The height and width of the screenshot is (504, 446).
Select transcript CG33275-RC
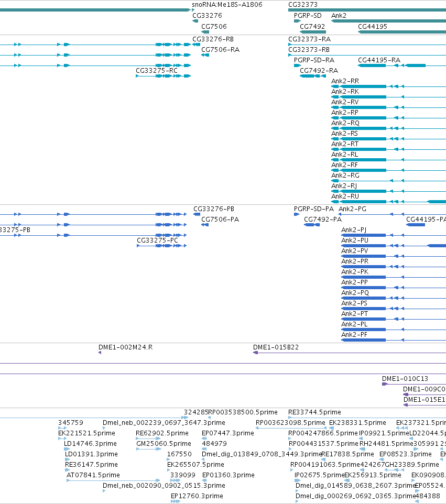pyautogui.click(x=157, y=71)
